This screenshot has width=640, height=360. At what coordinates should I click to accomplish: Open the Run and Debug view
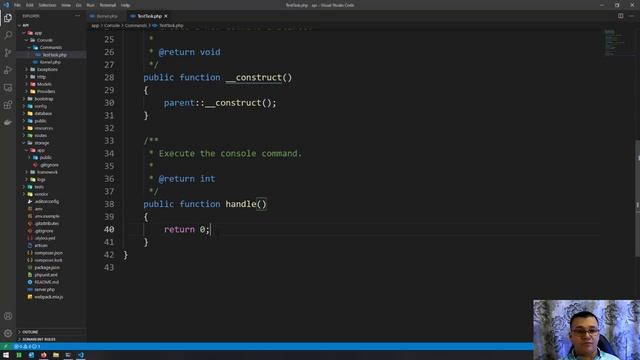(8, 70)
